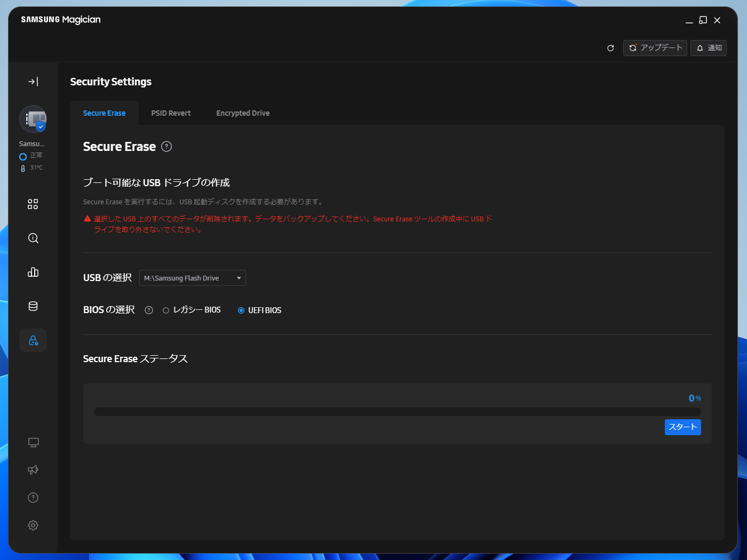This screenshot has width=747, height=560.
Task: Click the Security Settings page heading
Action: [x=111, y=82]
